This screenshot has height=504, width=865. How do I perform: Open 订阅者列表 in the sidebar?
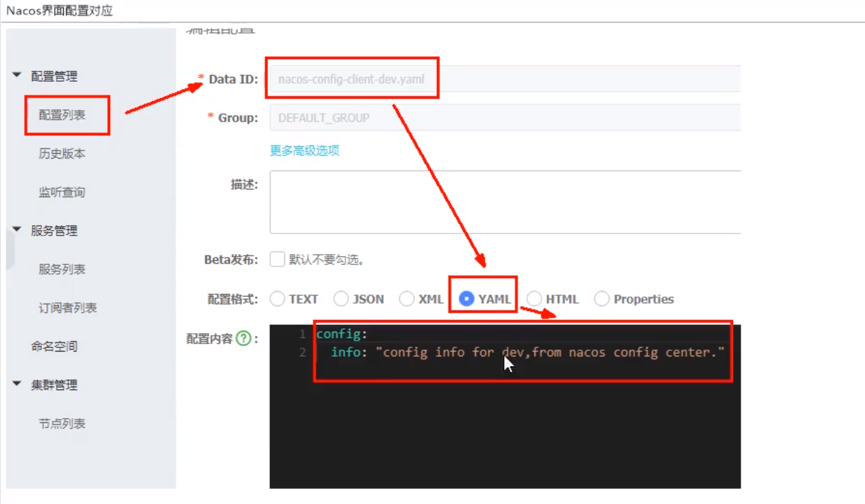tap(67, 308)
